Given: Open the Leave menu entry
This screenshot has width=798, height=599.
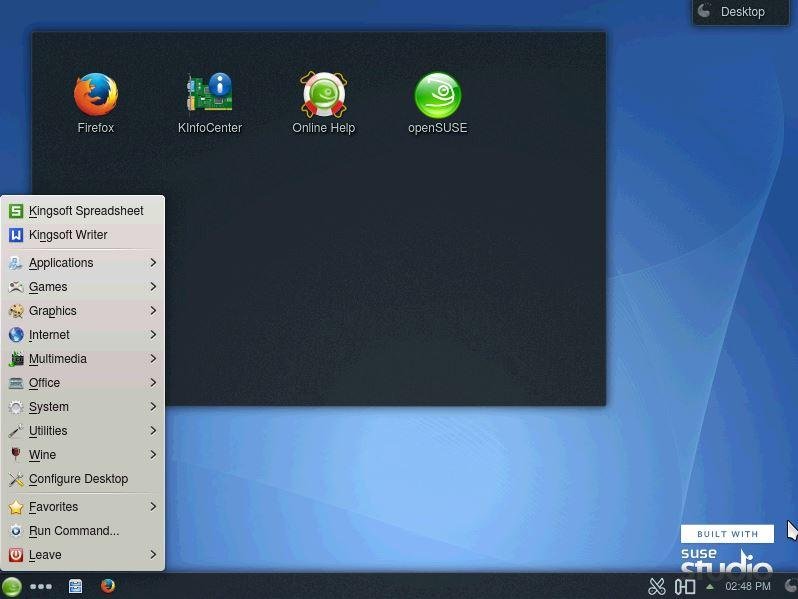Looking at the screenshot, I should tap(82, 555).
